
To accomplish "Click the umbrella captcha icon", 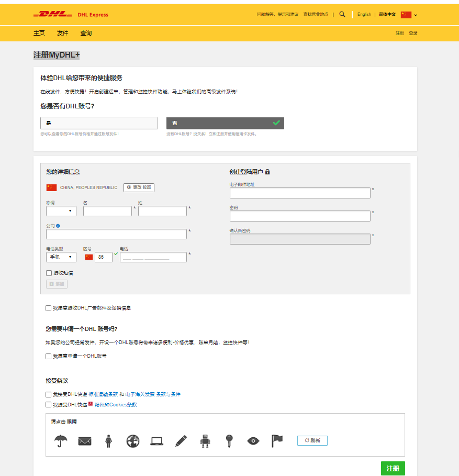I will pyautogui.click(x=61, y=441).
